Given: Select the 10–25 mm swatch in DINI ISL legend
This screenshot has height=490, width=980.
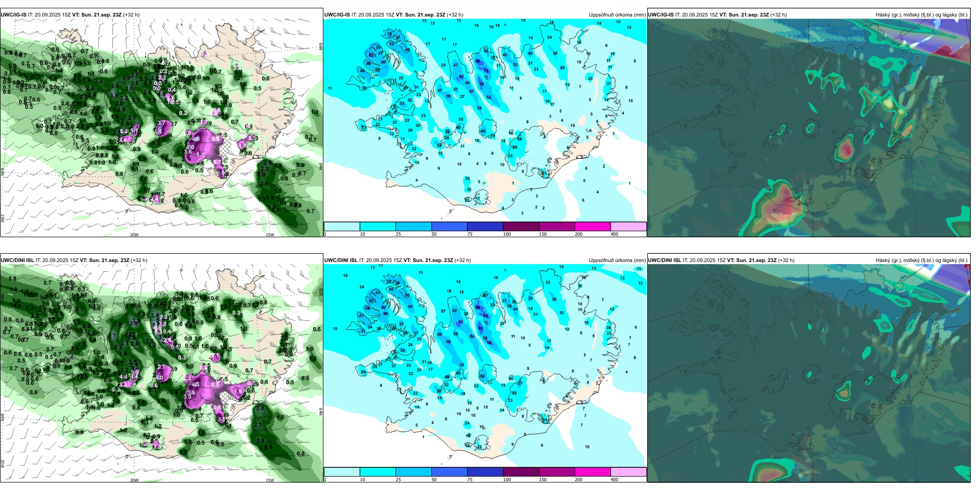Looking at the screenshot, I should click(378, 472).
